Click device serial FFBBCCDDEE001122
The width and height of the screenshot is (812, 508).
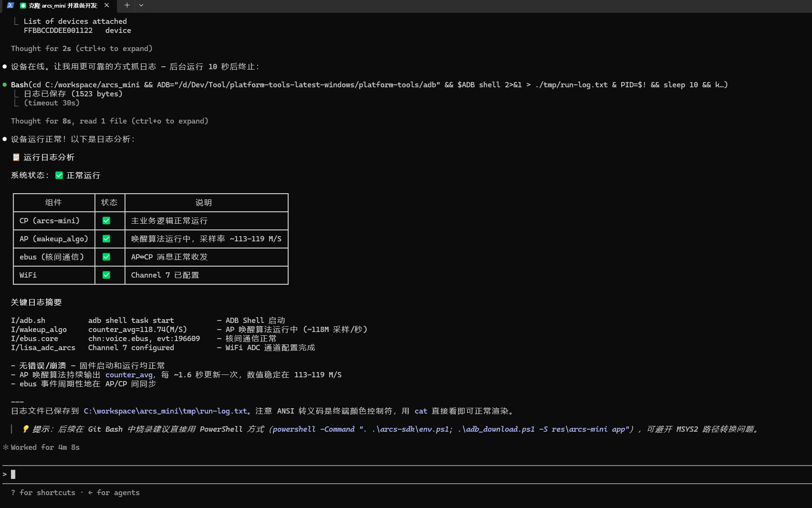[58, 30]
